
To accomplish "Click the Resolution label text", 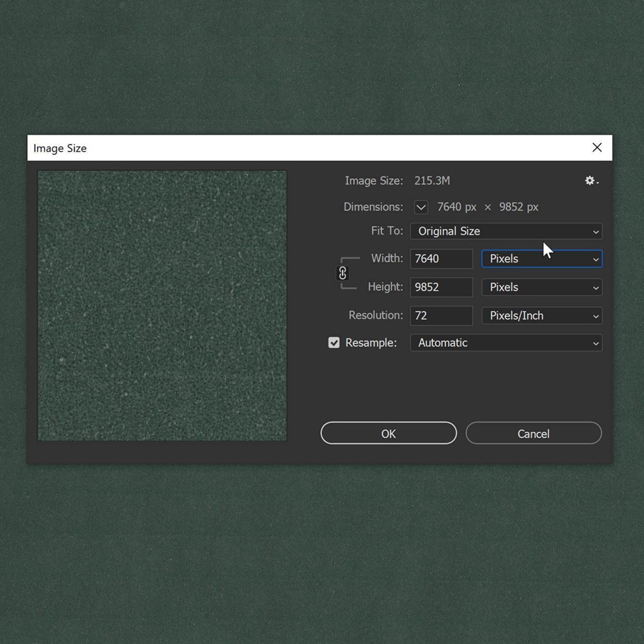I will [x=376, y=316].
